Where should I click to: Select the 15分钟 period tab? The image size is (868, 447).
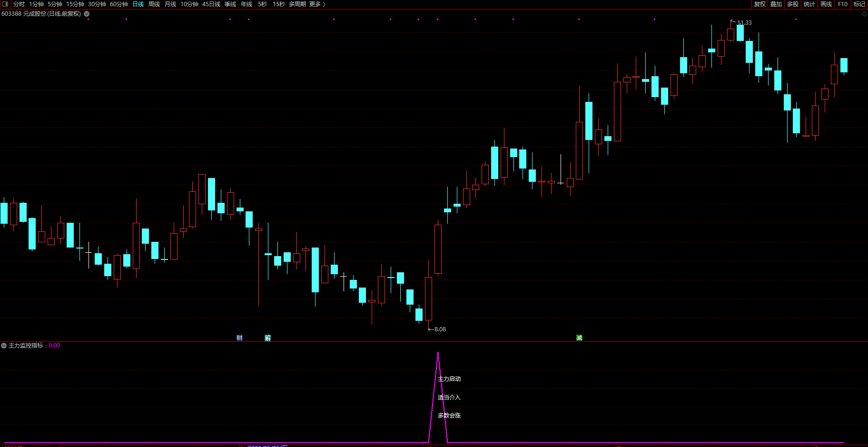[75, 4]
